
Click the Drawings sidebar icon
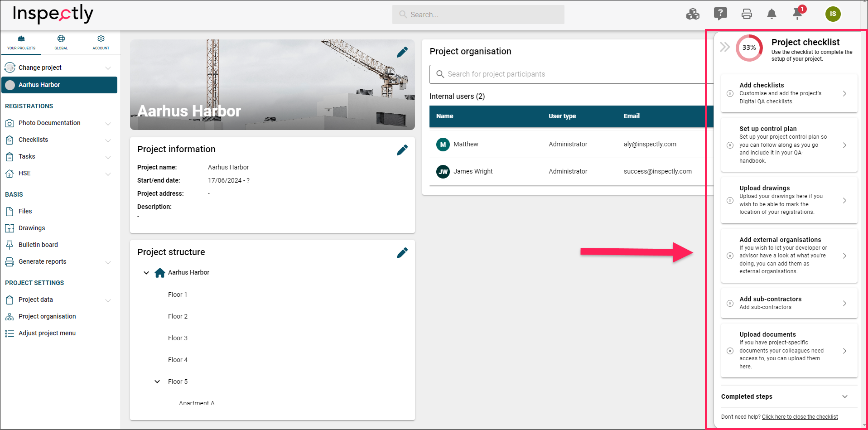click(10, 228)
